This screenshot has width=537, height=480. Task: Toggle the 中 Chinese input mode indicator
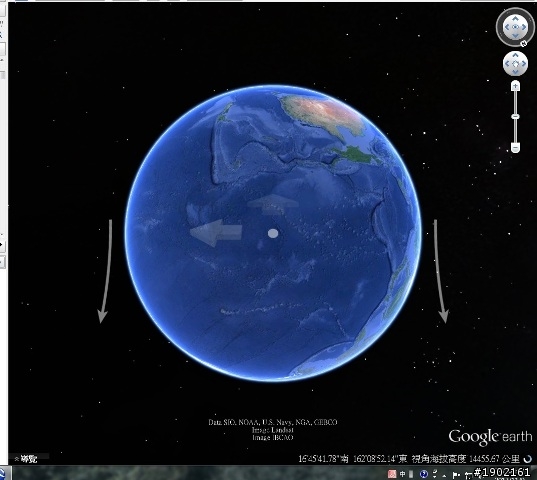click(x=403, y=474)
